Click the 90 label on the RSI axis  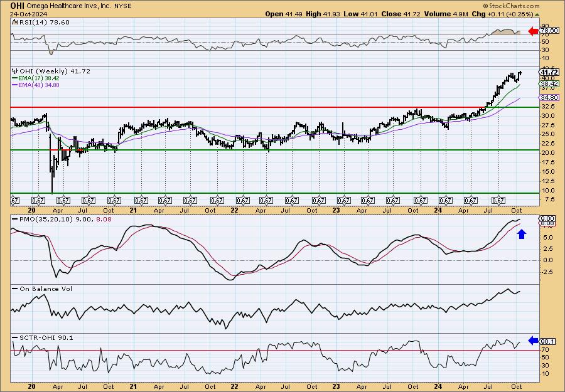pyautogui.click(x=545, y=26)
